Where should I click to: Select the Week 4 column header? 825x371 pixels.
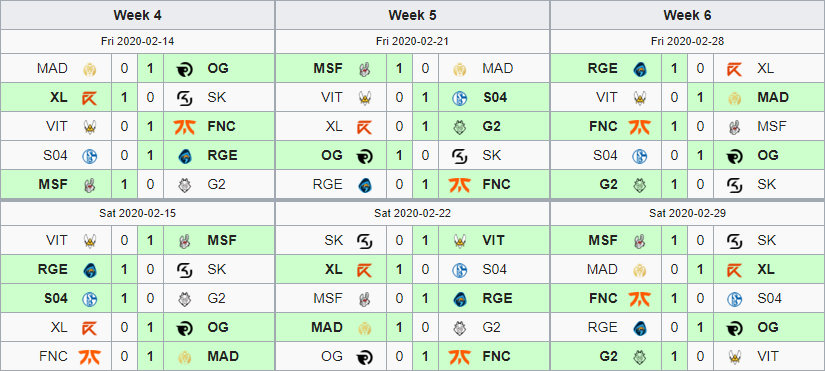pos(137,15)
